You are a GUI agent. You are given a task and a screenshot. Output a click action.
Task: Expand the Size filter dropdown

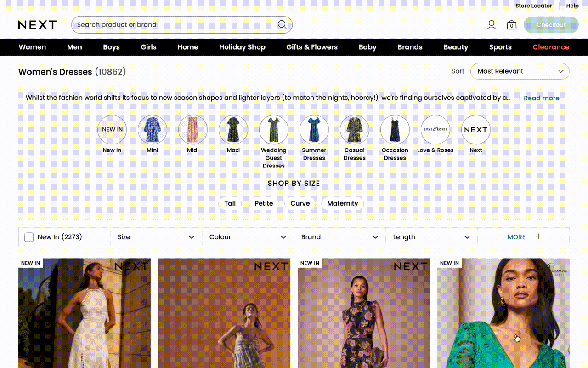coord(156,237)
